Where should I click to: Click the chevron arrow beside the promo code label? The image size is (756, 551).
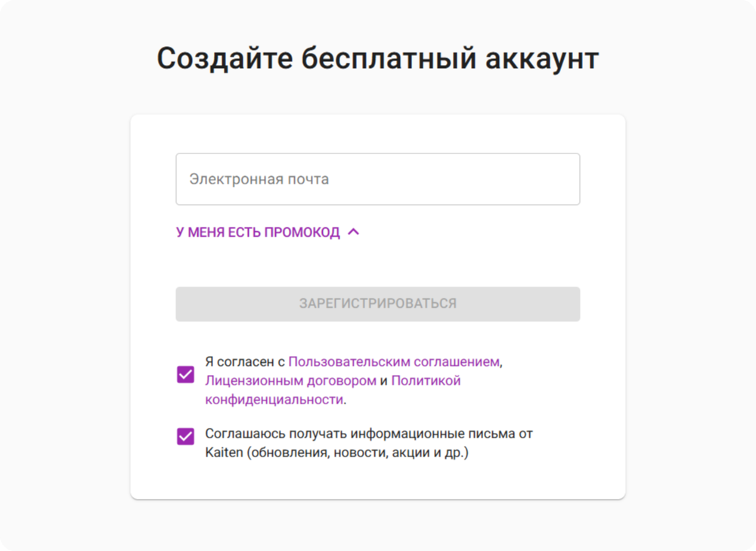point(353,232)
